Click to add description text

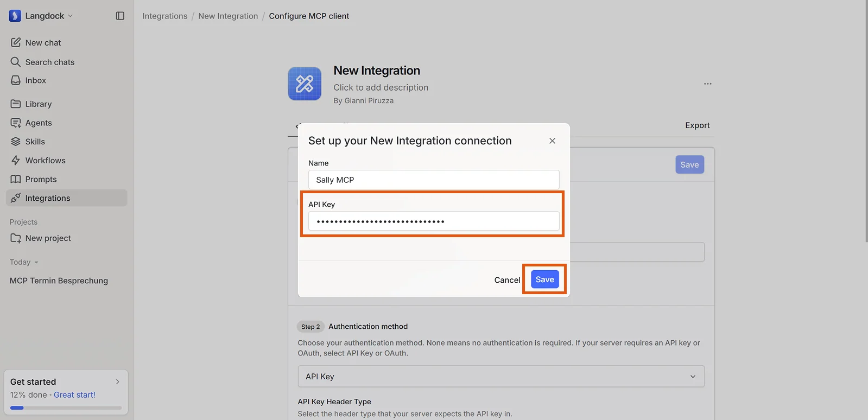click(381, 87)
